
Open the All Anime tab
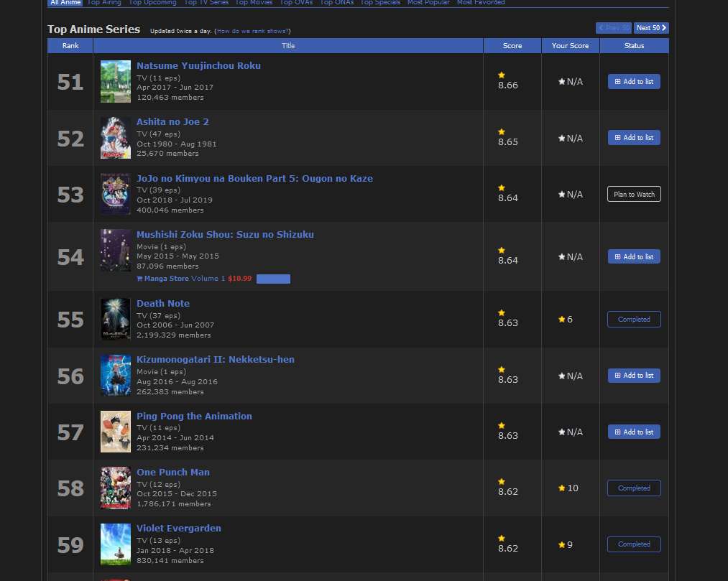coord(65,2)
